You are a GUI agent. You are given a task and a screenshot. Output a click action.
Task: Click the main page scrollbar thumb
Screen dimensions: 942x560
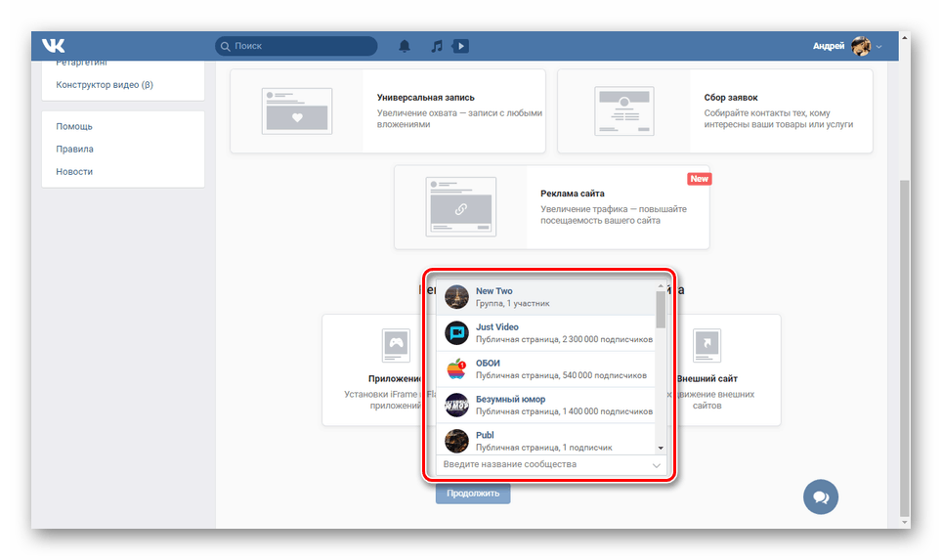pyautogui.click(x=905, y=348)
